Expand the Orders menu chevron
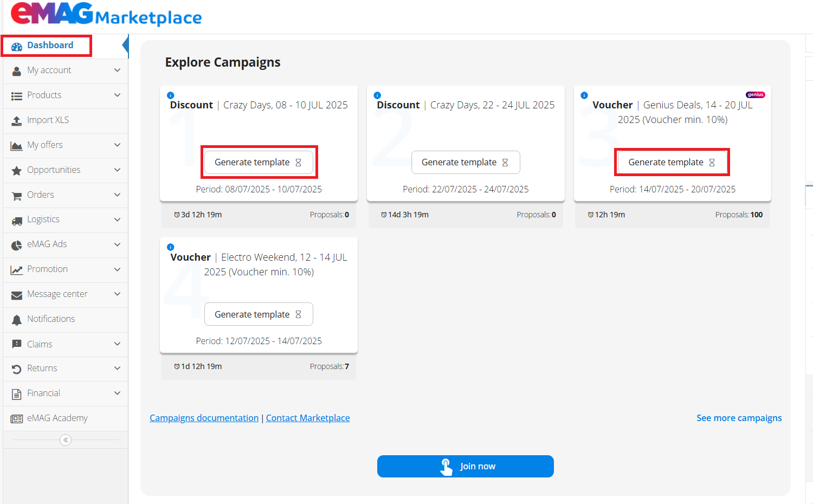Image resolution: width=813 pixels, height=504 pixels. click(x=118, y=195)
